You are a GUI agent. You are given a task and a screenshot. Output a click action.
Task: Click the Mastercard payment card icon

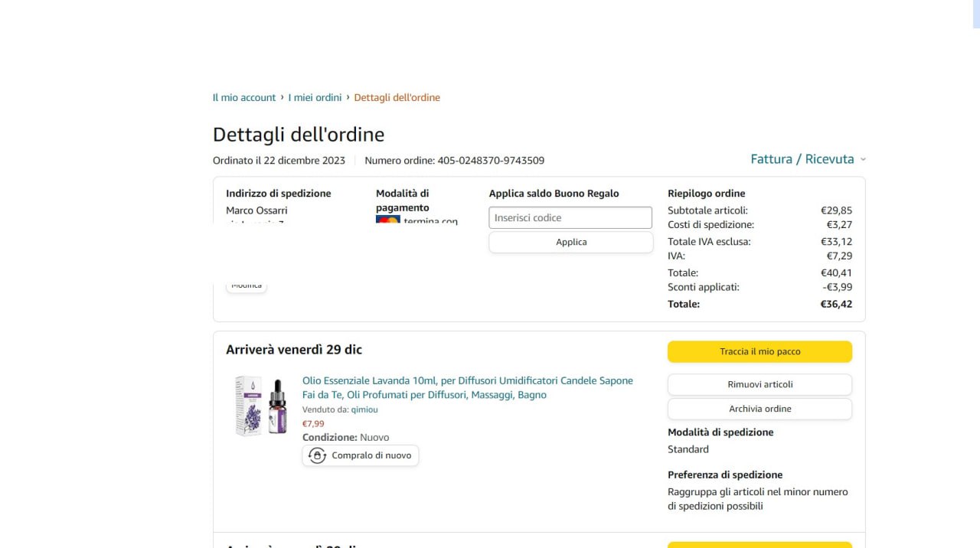tap(388, 220)
